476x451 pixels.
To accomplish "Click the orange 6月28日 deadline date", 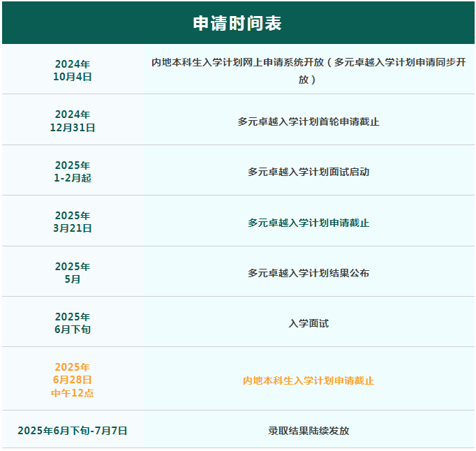I will (73, 380).
